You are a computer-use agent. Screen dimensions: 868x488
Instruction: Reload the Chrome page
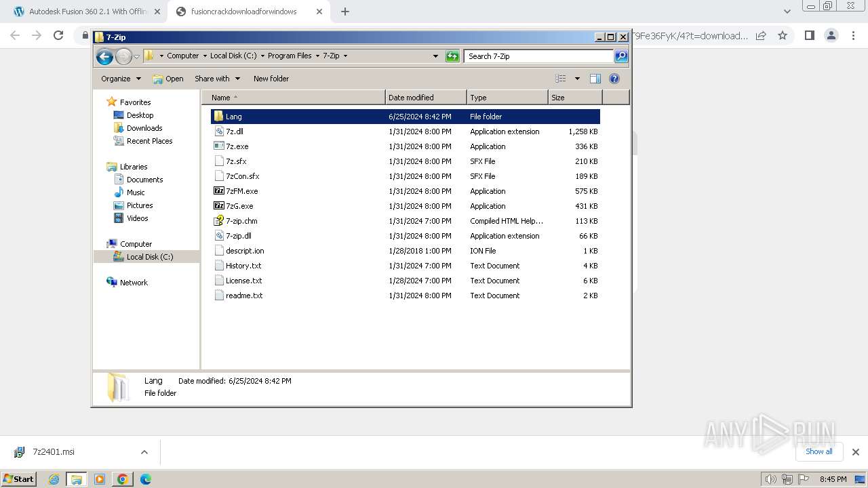(x=58, y=35)
